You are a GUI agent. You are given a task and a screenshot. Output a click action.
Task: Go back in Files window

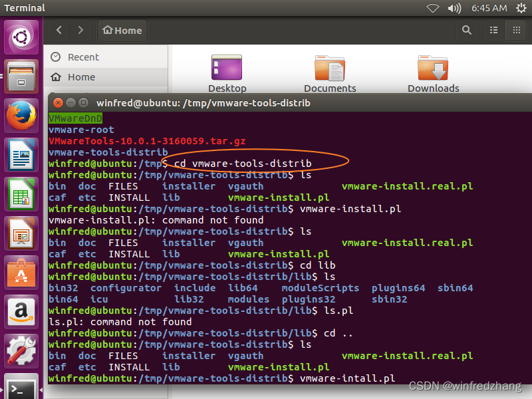point(59,30)
